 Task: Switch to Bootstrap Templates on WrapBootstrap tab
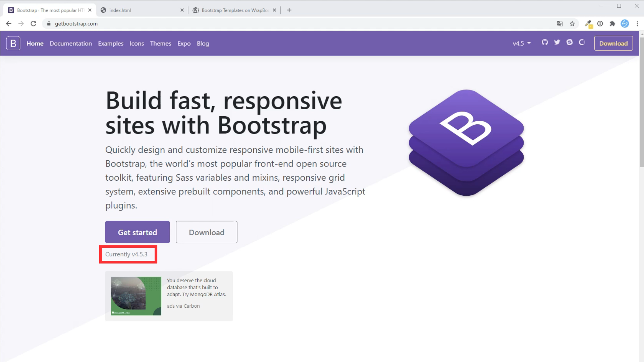pos(235,10)
